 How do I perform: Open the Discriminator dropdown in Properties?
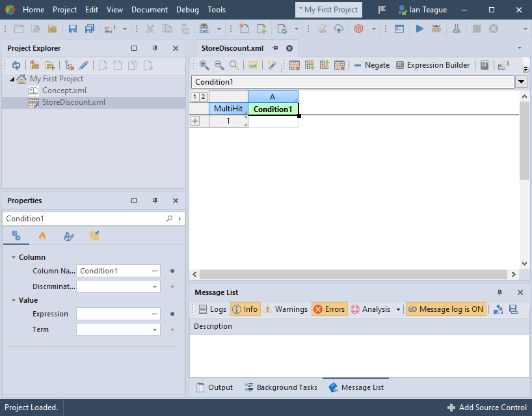click(x=155, y=286)
